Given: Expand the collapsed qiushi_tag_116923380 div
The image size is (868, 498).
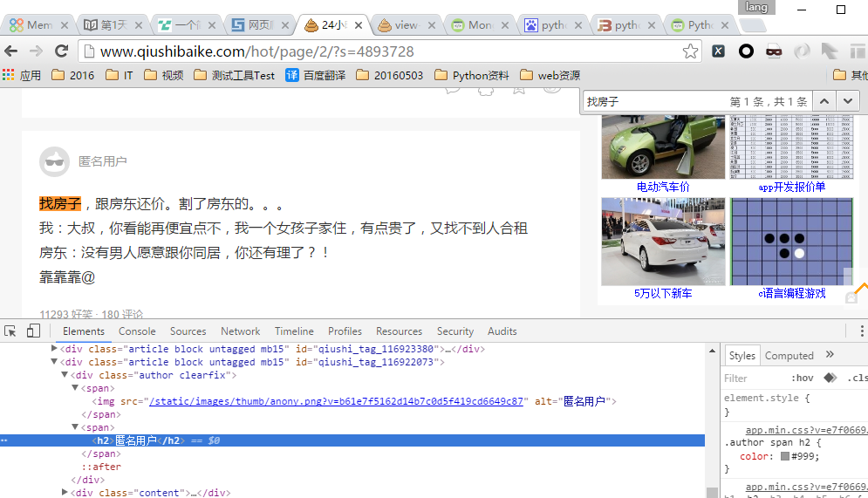Looking at the screenshot, I should [54, 349].
